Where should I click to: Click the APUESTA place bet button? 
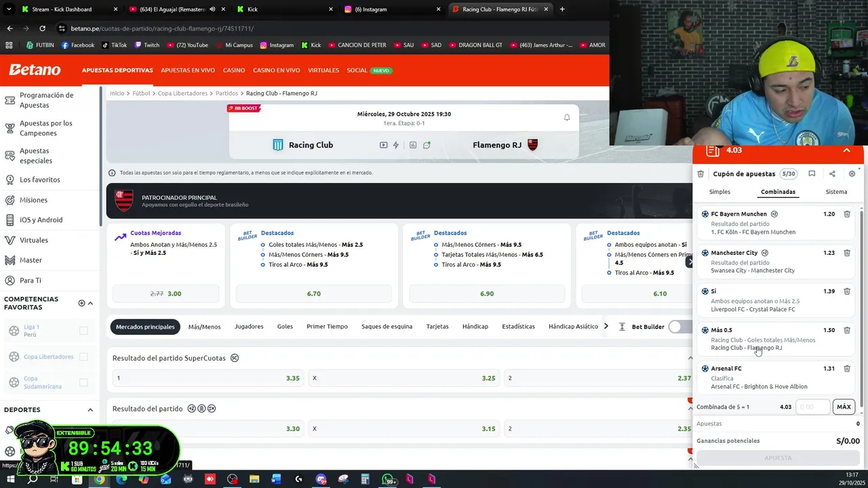click(x=778, y=457)
